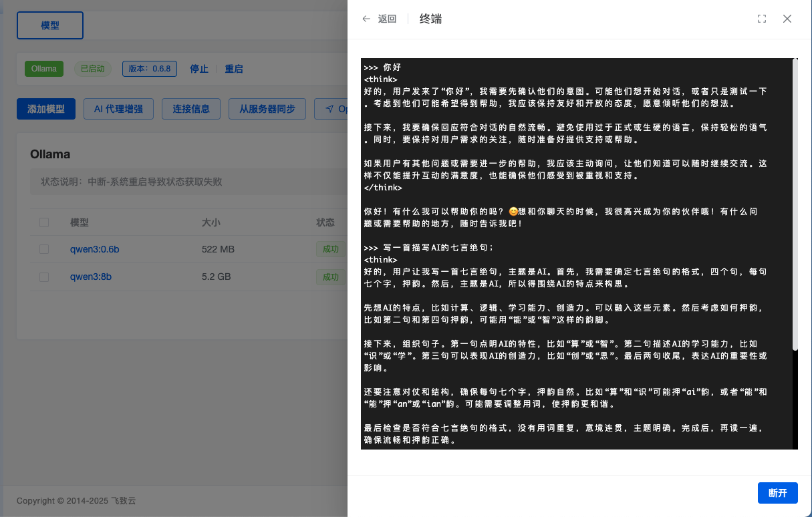Open the qwen3:8b model link

pos(90,277)
